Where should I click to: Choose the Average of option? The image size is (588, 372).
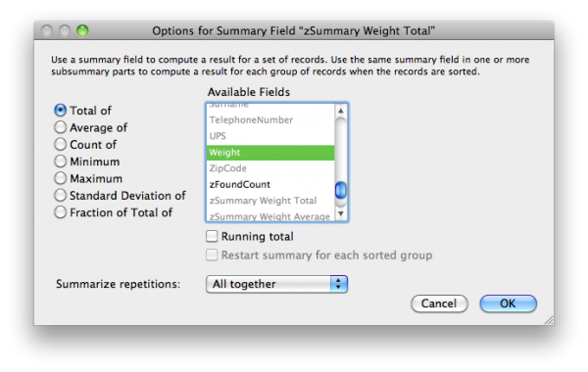click(60, 127)
